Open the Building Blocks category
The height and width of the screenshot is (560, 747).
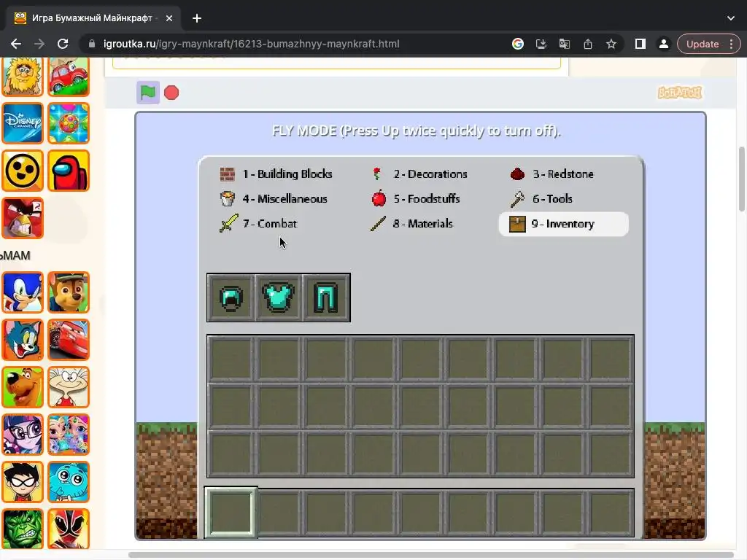(276, 174)
